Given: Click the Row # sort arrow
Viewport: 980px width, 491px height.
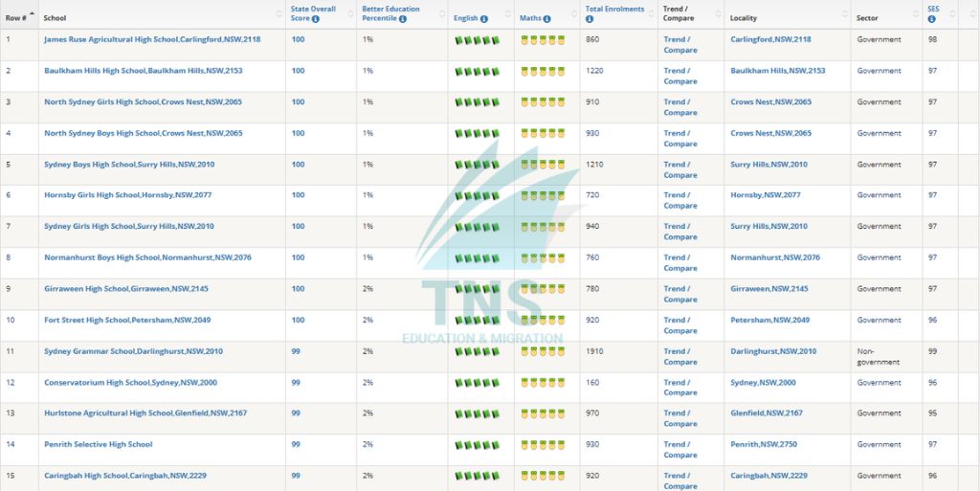Looking at the screenshot, I should click(32, 13).
